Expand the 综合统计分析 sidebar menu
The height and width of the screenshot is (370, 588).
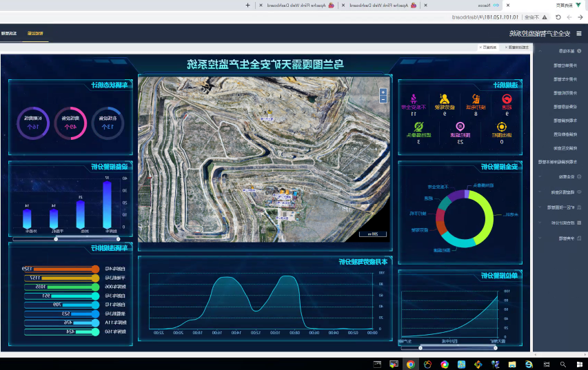pos(564,223)
